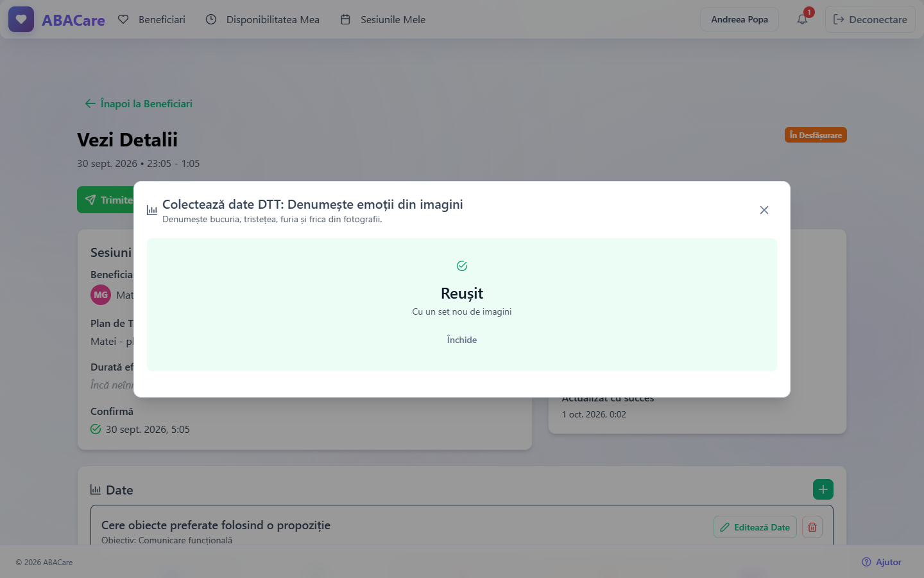This screenshot has height=578, width=924.
Task: Click the Date section chart icon
Action: (96, 490)
